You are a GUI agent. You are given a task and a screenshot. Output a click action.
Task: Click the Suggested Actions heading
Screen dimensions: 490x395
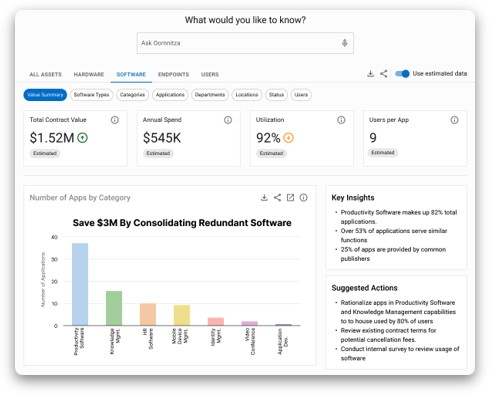coord(364,288)
